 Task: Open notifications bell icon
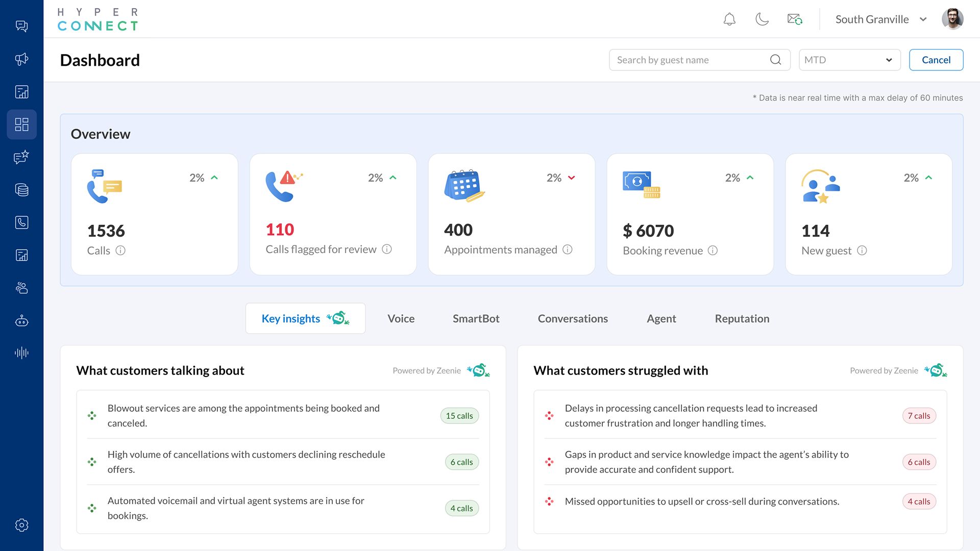point(729,19)
